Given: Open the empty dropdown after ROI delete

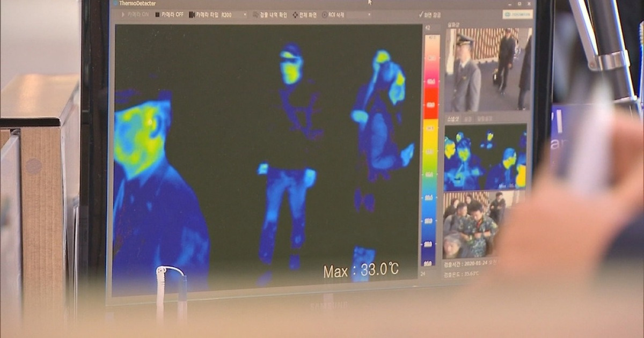Looking at the screenshot, I should 359,14.
